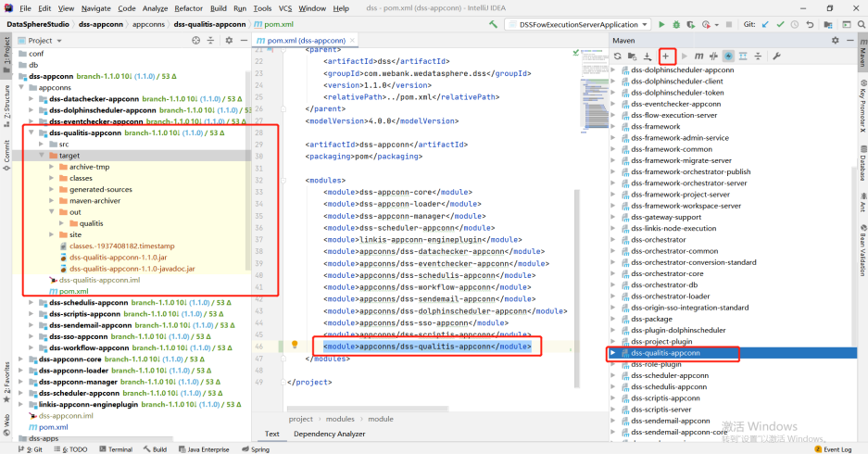Toggle Maven show dependencies button

pyautogui.click(x=744, y=57)
